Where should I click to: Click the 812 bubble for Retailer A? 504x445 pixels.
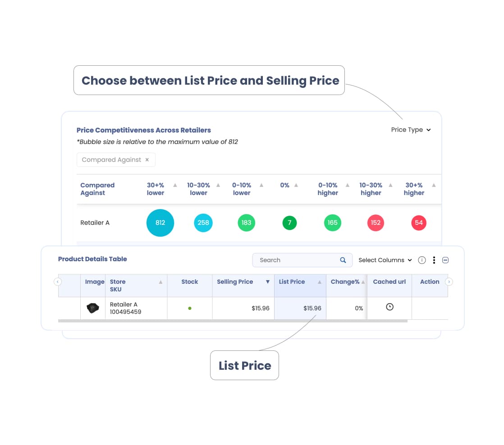[160, 222]
